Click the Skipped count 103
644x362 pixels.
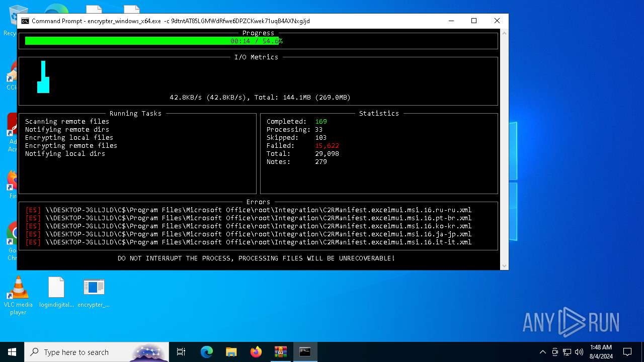(321, 137)
